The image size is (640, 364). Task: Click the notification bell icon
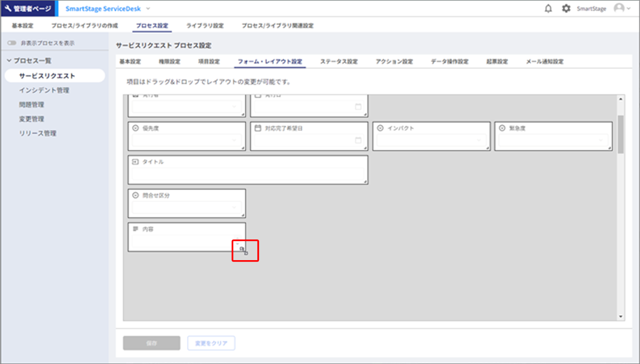click(x=548, y=9)
